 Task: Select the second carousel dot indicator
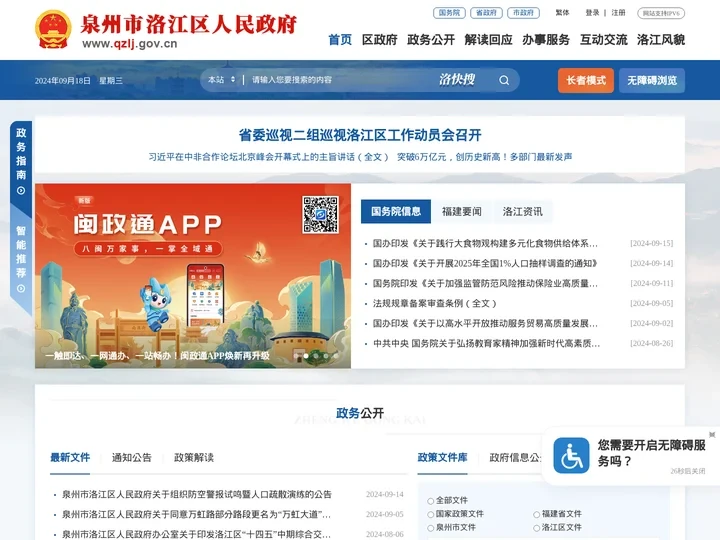tap(306, 355)
